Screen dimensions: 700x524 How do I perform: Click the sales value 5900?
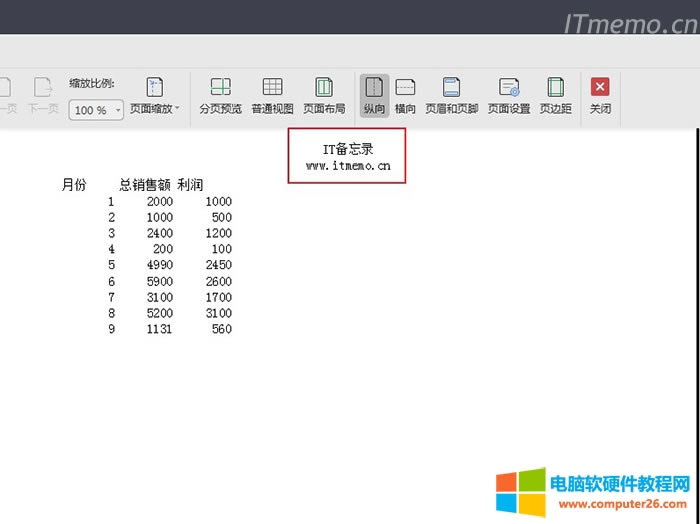[159, 281]
